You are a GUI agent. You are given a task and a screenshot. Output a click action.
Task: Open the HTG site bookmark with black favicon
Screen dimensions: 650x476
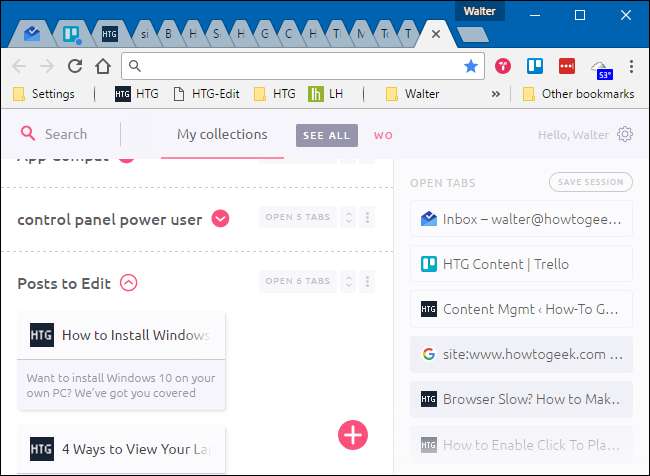click(x=137, y=94)
